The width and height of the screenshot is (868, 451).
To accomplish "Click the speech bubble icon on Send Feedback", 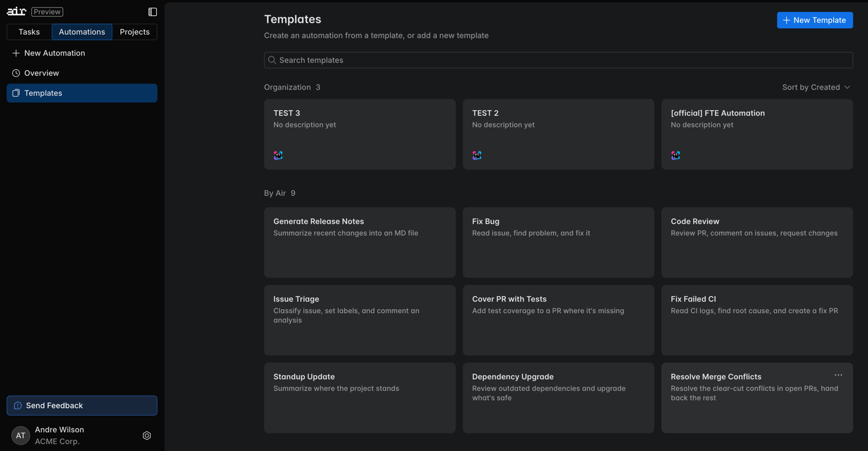I will tap(18, 406).
